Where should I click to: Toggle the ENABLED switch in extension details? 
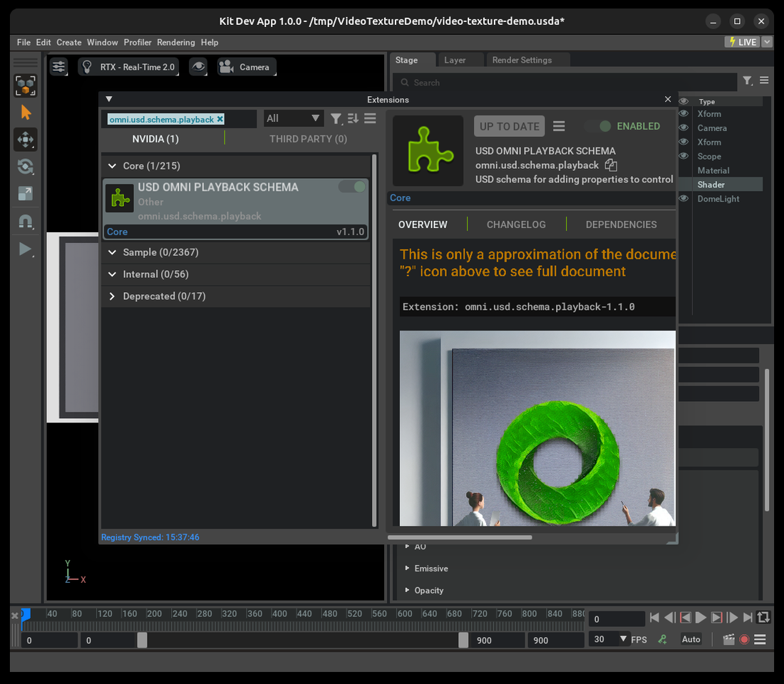(599, 126)
